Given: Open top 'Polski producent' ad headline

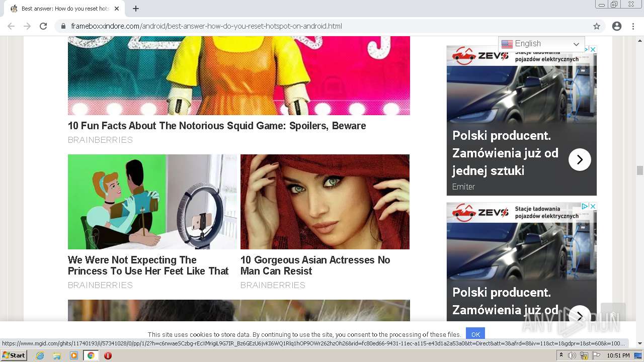Looking at the screenshot, I should [505, 153].
